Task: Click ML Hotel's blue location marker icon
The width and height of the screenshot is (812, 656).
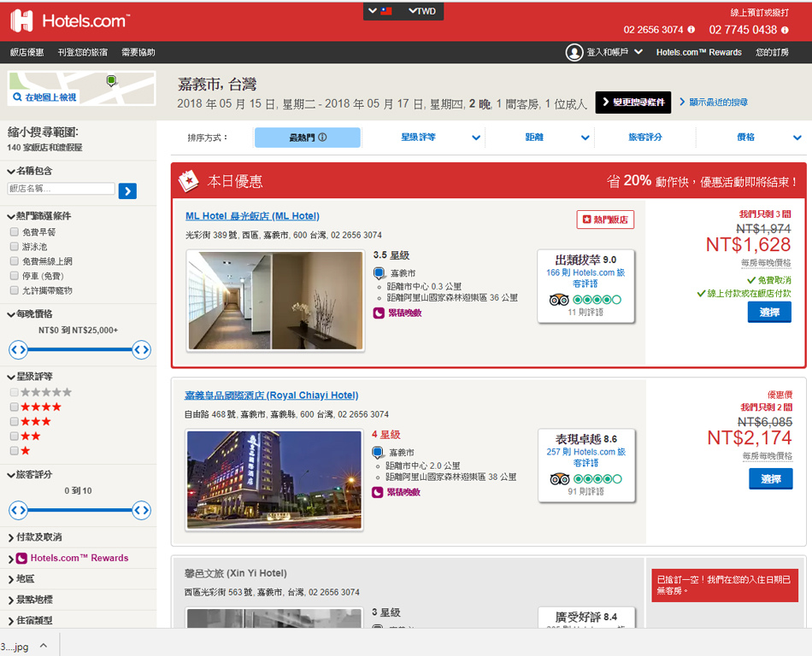Action: click(x=379, y=272)
